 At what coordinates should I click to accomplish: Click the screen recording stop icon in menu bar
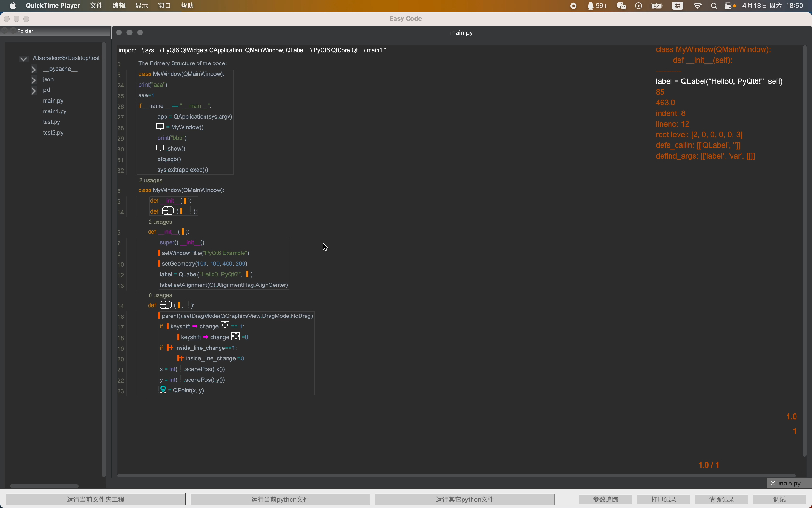(573, 6)
